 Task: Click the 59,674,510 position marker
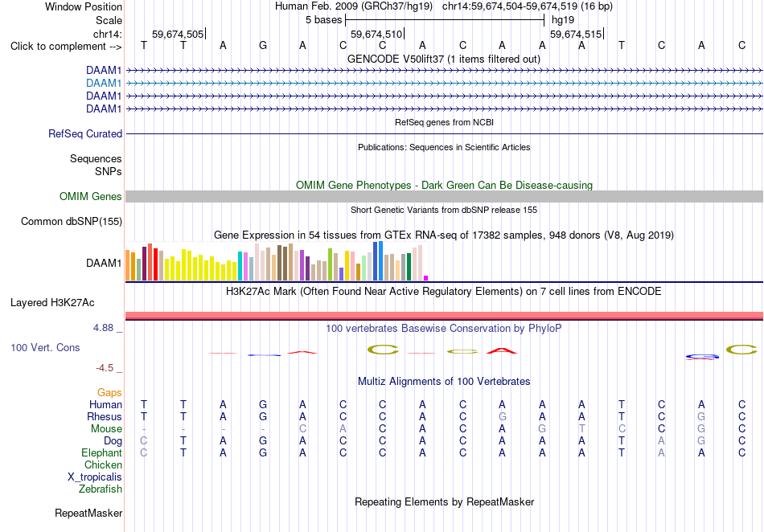376,34
